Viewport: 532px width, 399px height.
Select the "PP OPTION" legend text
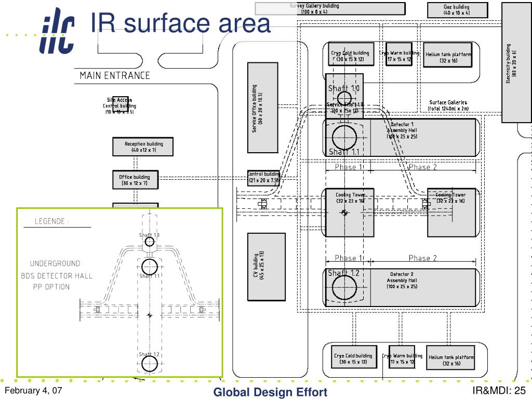pyautogui.click(x=51, y=287)
